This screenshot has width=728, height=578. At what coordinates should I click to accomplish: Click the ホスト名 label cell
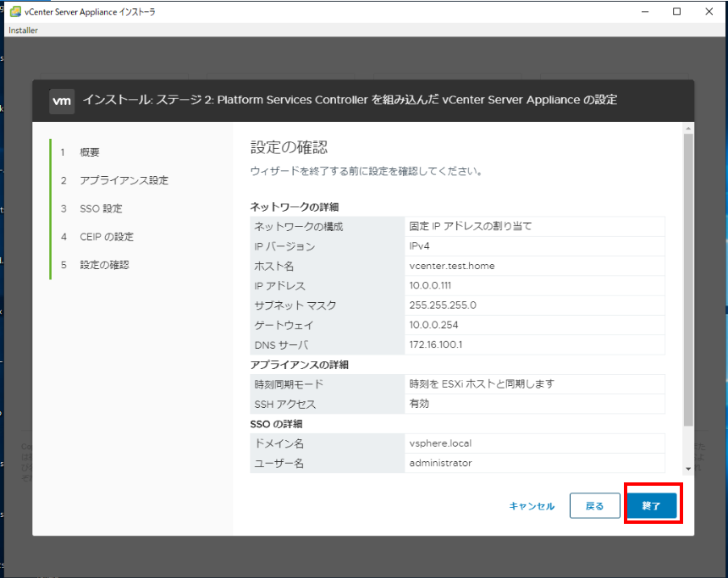coord(328,266)
